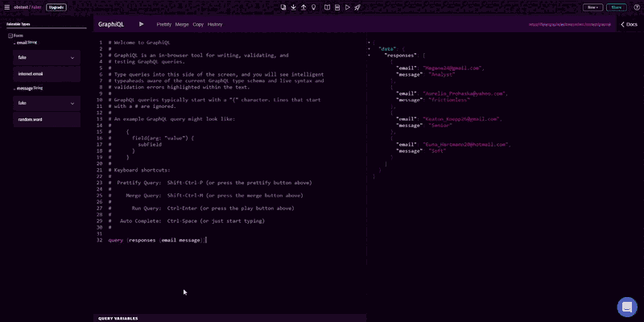This screenshot has width=644, height=322.
Task: Click the download arrow icon
Action: [294, 7]
